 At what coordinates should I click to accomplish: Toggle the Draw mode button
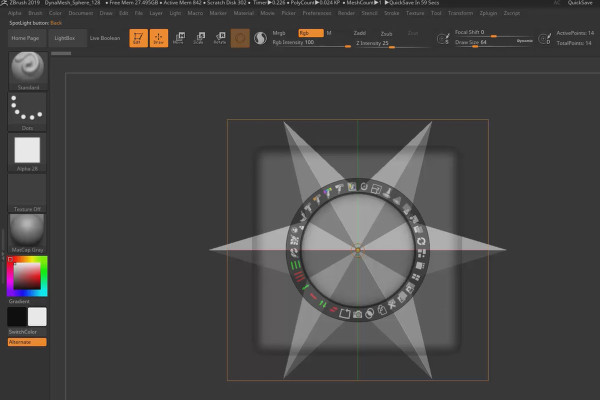(159, 38)
